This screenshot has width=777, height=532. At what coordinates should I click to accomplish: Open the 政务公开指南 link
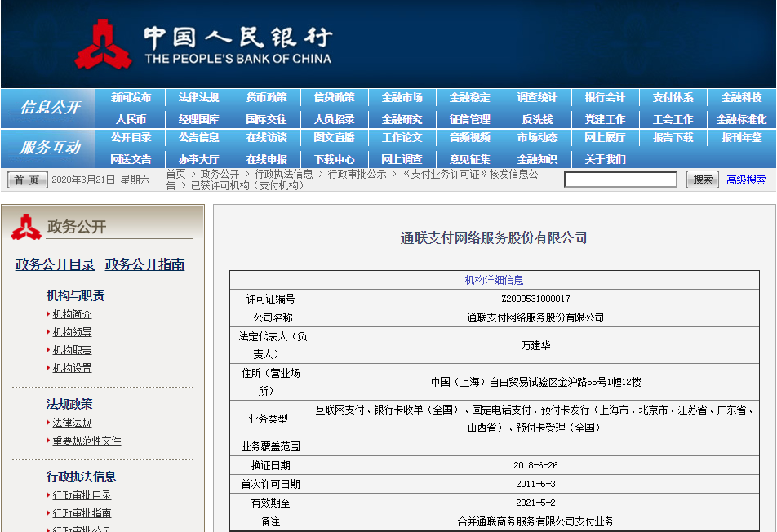(144, 264)
